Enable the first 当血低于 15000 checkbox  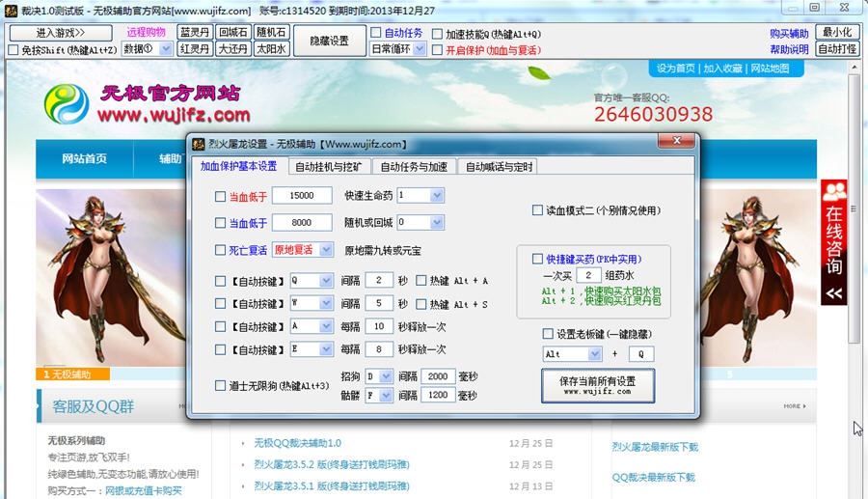220,196
